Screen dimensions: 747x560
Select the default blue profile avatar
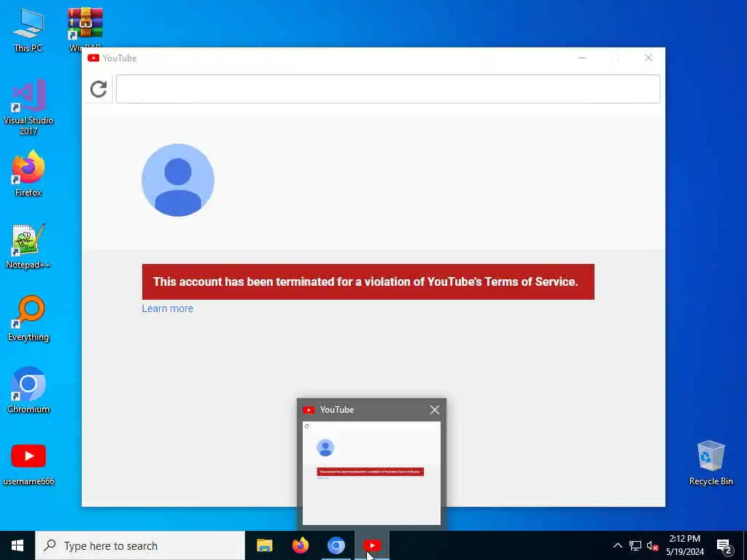pyautogui.click(x=178, y=180)
